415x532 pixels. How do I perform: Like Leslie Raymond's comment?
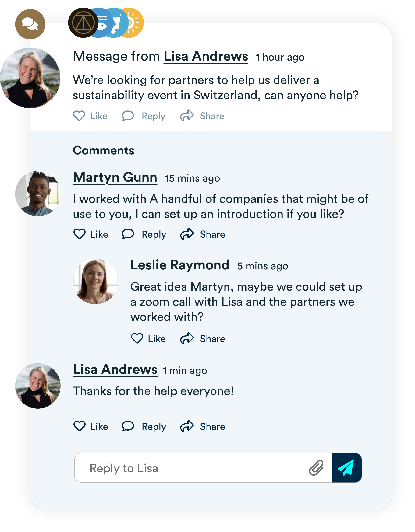(148, 339)
